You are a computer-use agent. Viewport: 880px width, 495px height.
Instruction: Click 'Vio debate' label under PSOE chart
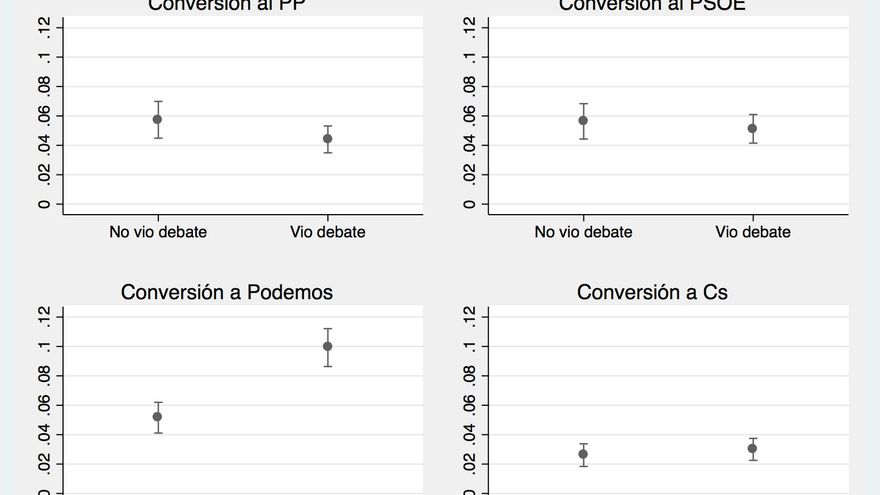click(x=752, y=232)
